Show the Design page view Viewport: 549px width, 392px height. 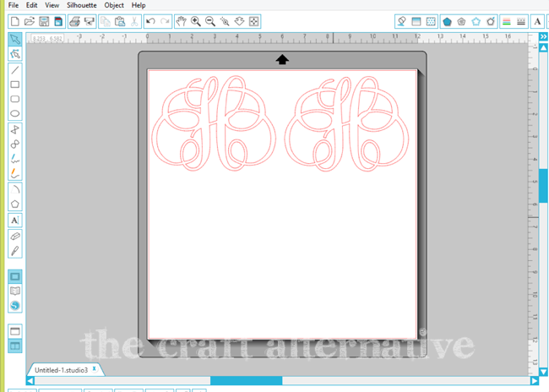[x=15, y=276]
